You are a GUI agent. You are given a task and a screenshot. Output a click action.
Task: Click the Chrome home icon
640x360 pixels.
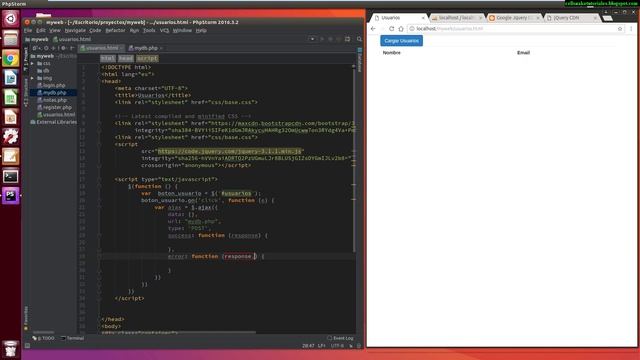click(401, 29)
